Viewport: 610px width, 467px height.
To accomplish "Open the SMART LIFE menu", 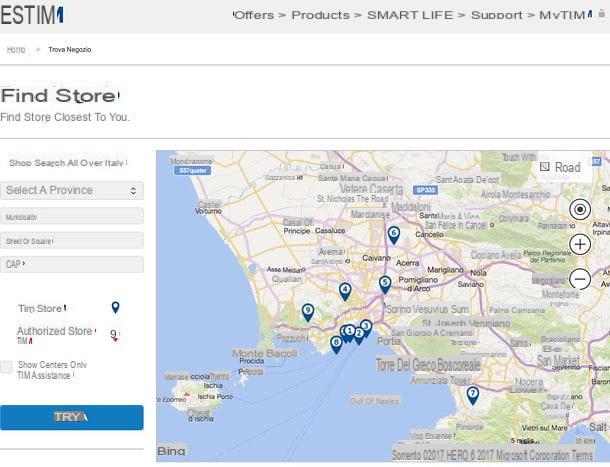I will [410, 15].
